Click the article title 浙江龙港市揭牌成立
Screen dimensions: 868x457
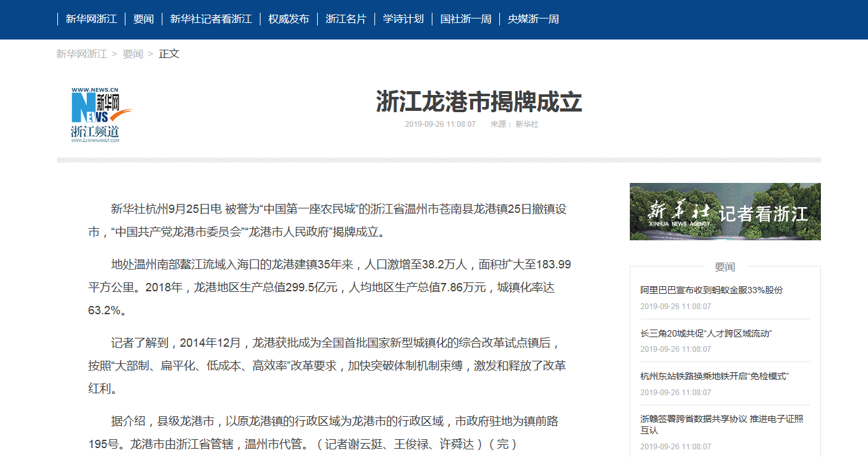(479, 102)
